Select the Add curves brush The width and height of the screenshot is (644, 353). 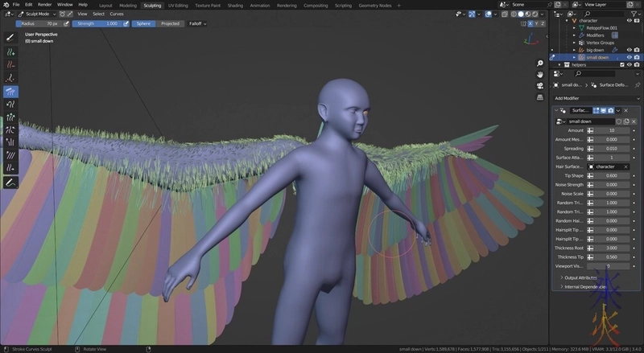[x=10, y=51]
